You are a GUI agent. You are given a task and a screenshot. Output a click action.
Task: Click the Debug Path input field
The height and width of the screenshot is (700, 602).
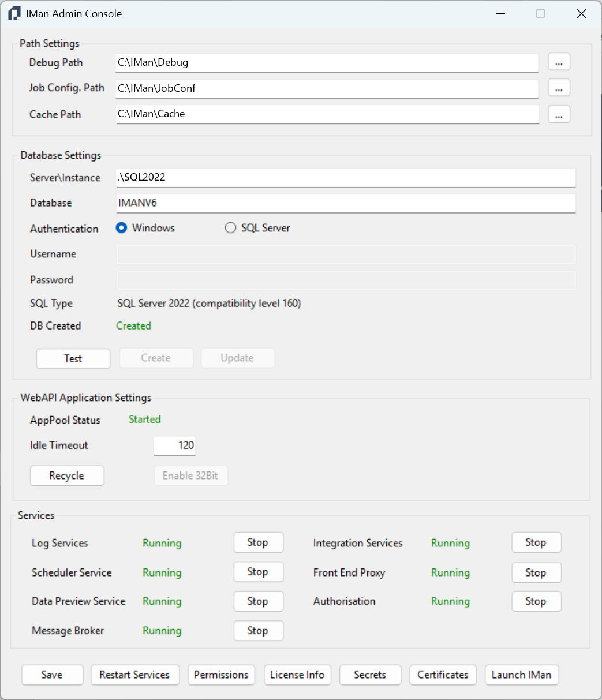(327, 62)
